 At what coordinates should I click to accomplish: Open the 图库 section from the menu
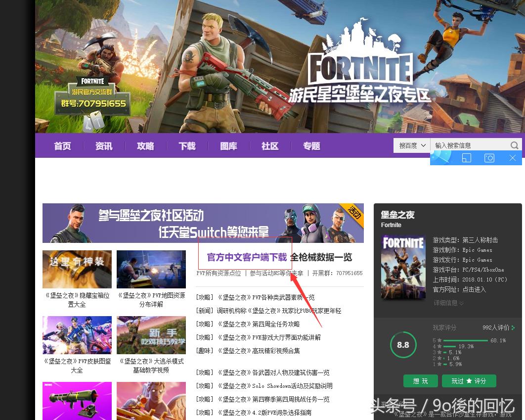tap(228, 145)
